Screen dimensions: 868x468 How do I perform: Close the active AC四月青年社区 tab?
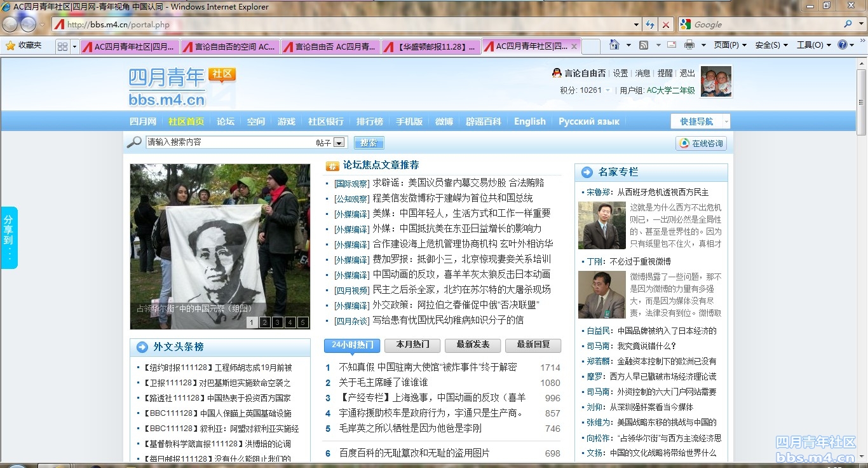point(574,46)
